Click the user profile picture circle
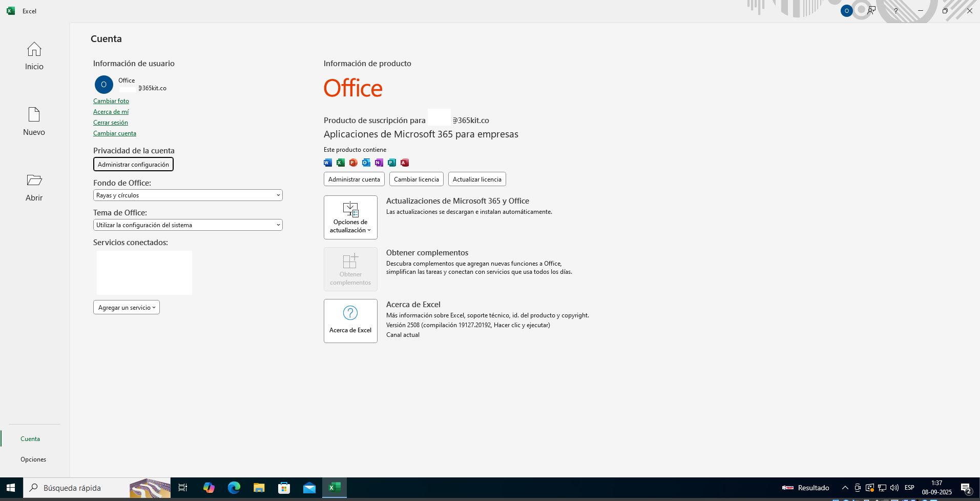The image size is (980, 501). [x=104, y=85]
